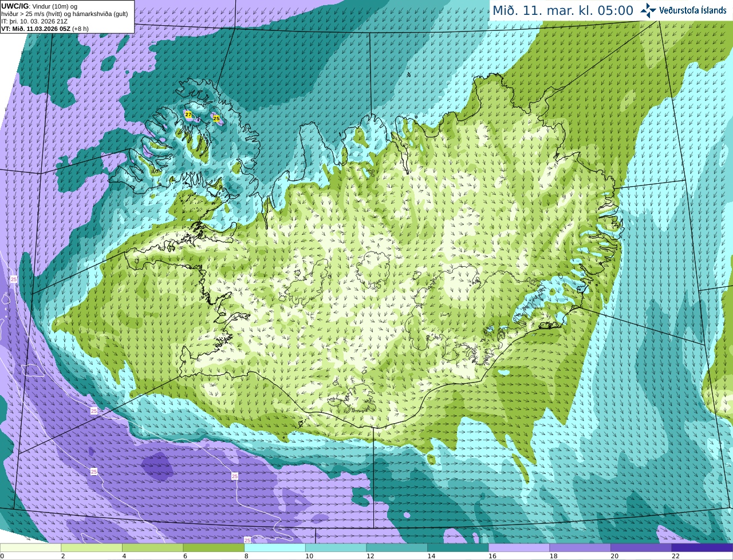The height and width of the screenshot is (560, 733).
Task: Select the 'Mið. 11. mar. kl. 05:00' timestamp
Action: (563, 11)
